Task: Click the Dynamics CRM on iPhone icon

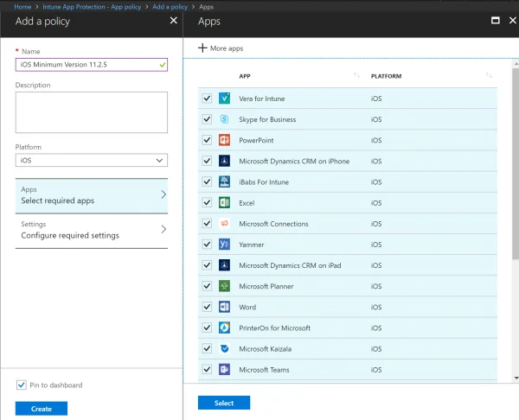Action: coord(224,161)
